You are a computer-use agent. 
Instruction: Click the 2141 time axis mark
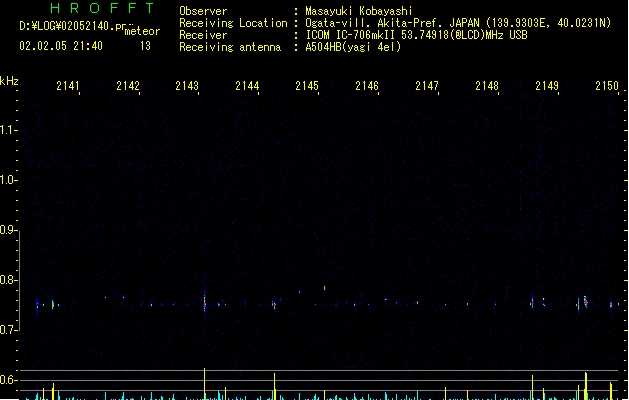67,86
